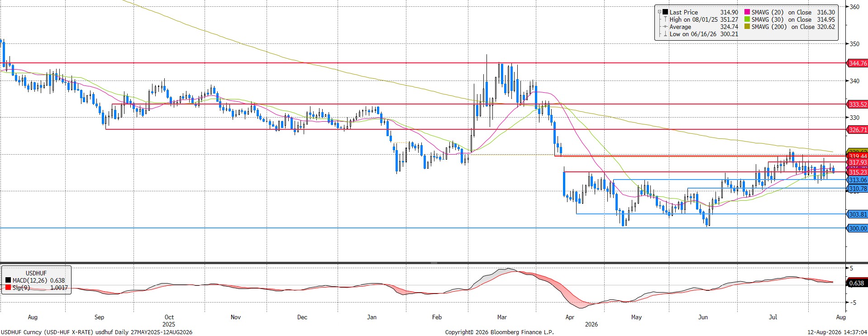Screen dimensions: 868x336
Task: Click the 303.81 blue level label
Action: [857, 214]
